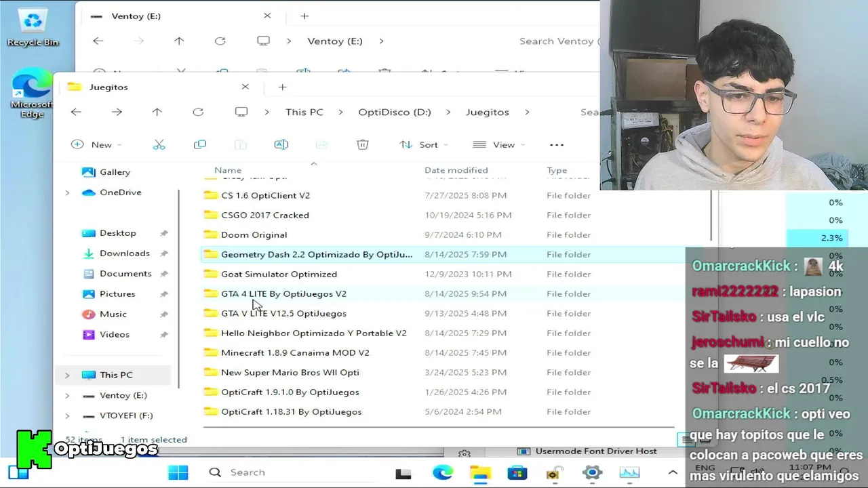Click Ventoy (E:) breadcrumb in Ventoy window

335,41
